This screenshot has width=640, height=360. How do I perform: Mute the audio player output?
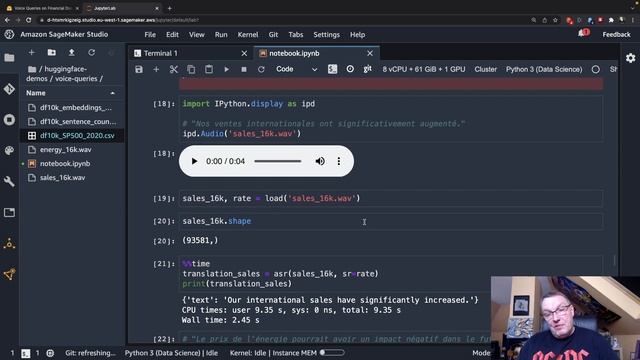320,161
